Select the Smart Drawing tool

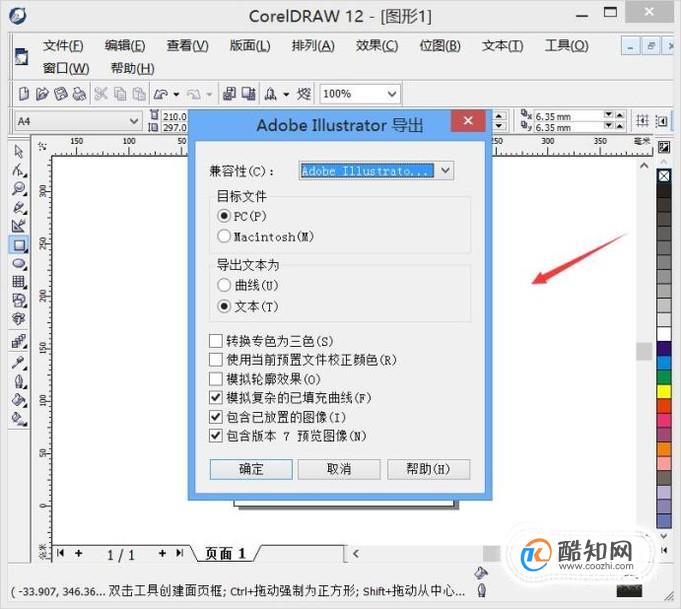[x=19, y=225]
